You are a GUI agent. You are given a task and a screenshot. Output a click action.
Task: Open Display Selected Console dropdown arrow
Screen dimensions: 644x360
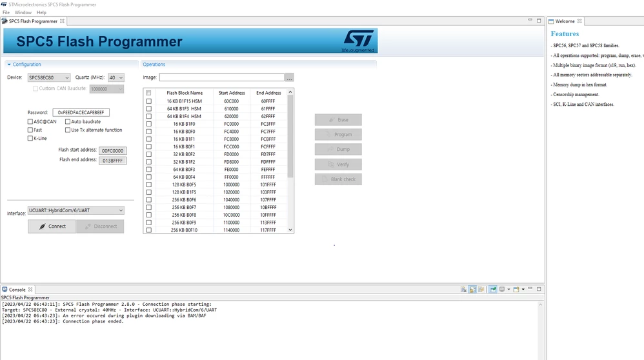(508, 290)
